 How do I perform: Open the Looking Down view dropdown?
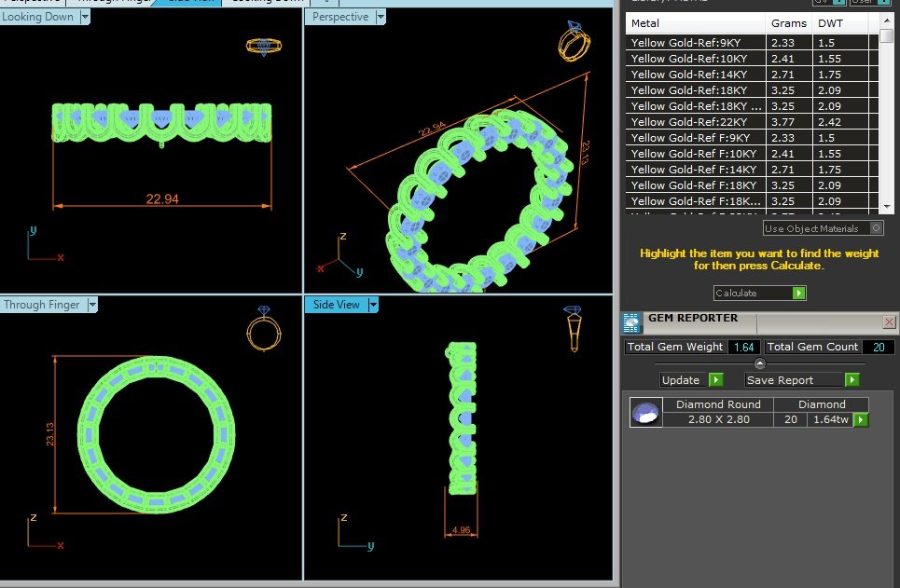click(85, 17)
